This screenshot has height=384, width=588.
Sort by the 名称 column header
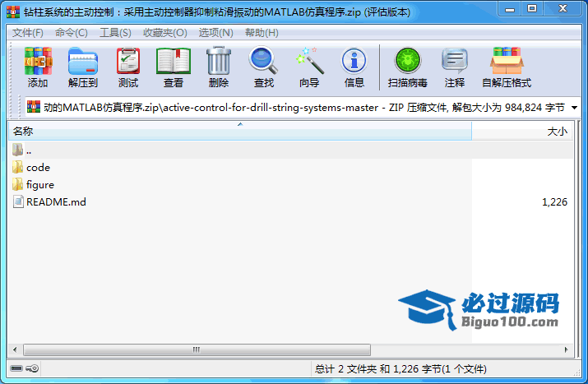(240, 132)
